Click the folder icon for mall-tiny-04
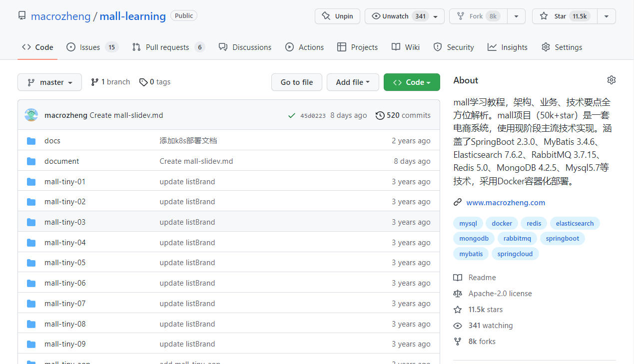This screenshot has height=364, width=634. pos(31,243)
